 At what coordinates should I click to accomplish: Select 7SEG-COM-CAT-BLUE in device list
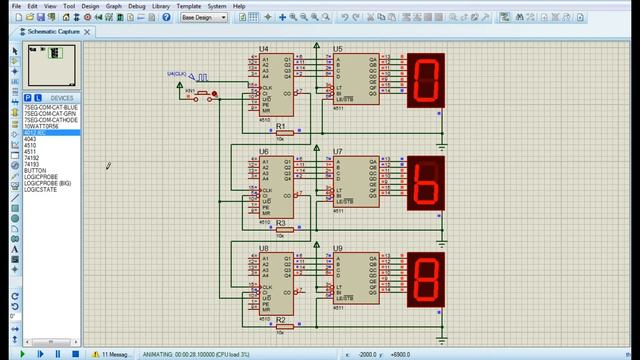click(51, 107)
